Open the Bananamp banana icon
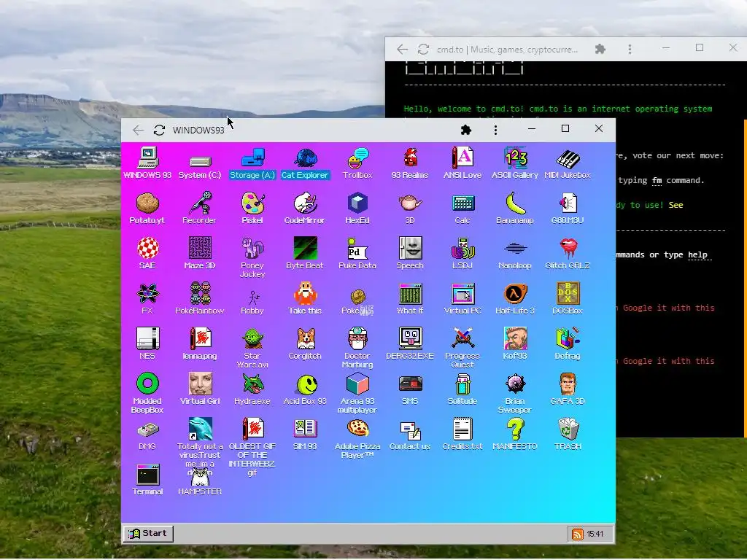The image size is (747, 560). point(515,203)
